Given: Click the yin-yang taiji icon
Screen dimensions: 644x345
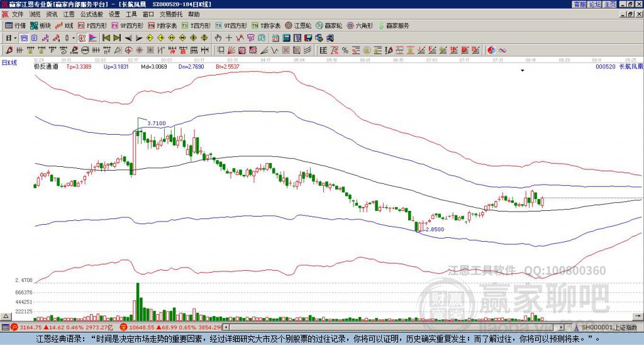Looking at the screenshot, I should (x=491, y=50).
